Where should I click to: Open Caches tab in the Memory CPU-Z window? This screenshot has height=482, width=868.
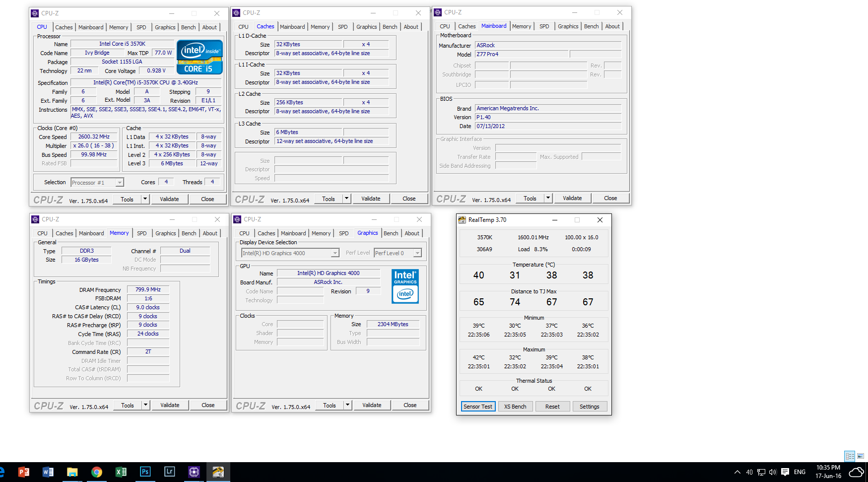click(65, 233)
